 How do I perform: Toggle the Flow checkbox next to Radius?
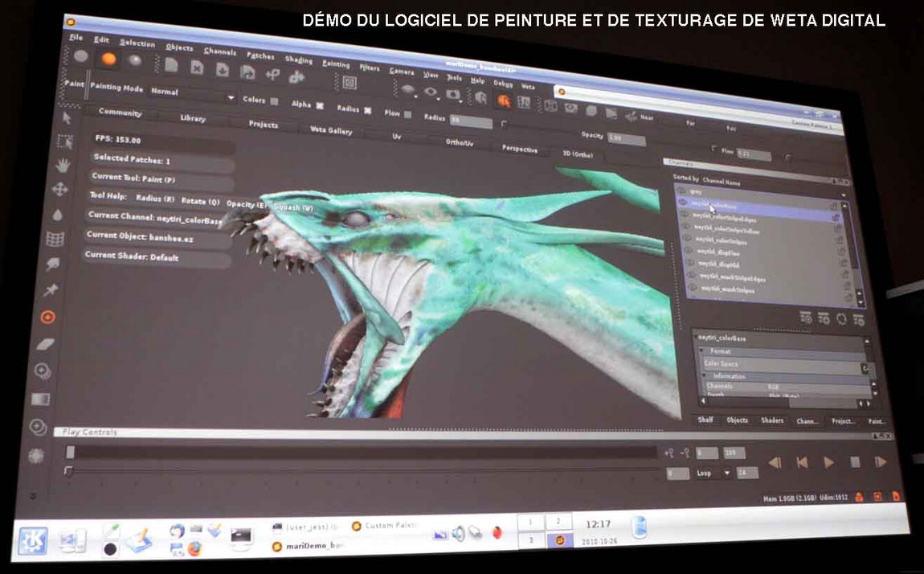tap(408, 114)
